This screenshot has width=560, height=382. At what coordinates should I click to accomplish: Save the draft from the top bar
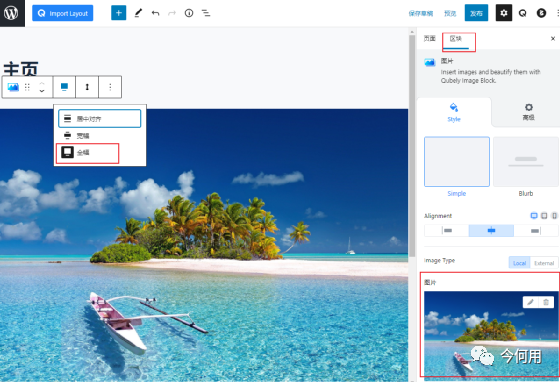click(x=421, y=14)
